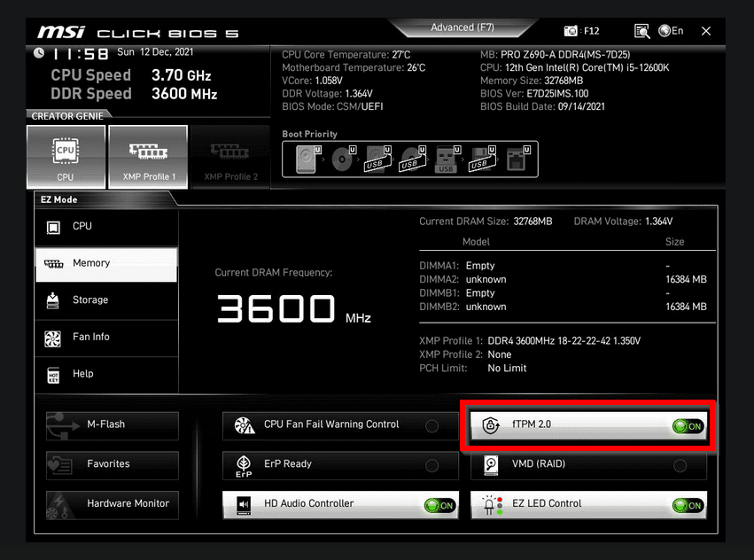Open Hardware Monitor
The image size is (754, 560).
[x=113, y=505]
